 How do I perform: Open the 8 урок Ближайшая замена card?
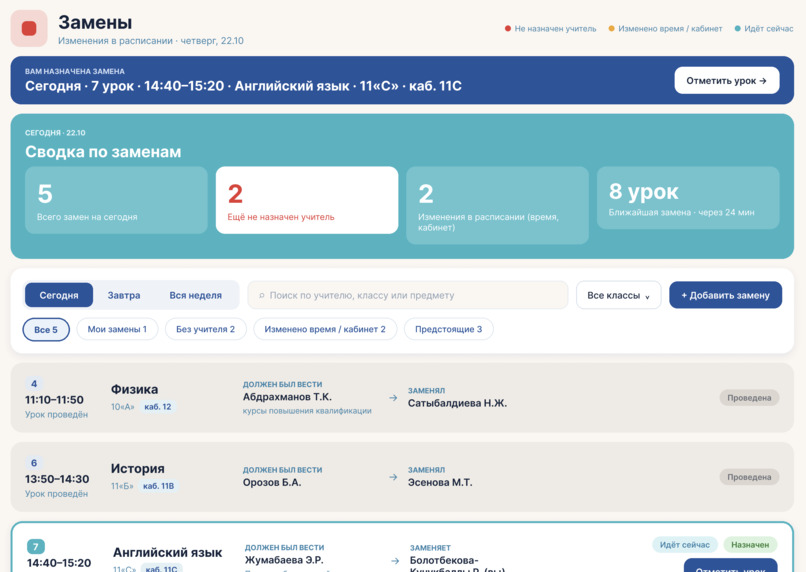(688, 197)
